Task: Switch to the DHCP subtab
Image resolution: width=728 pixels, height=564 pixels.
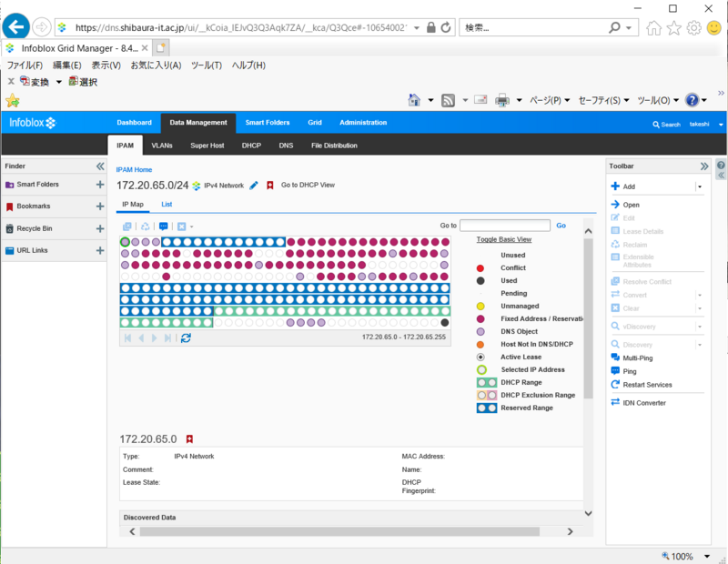Action: click(251, 146)
